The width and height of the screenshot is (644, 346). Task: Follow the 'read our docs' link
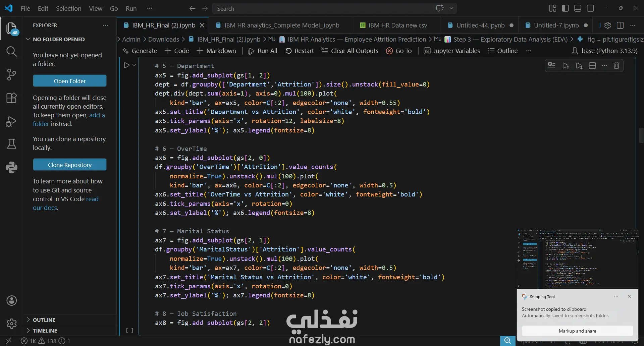tap(66, 203)
